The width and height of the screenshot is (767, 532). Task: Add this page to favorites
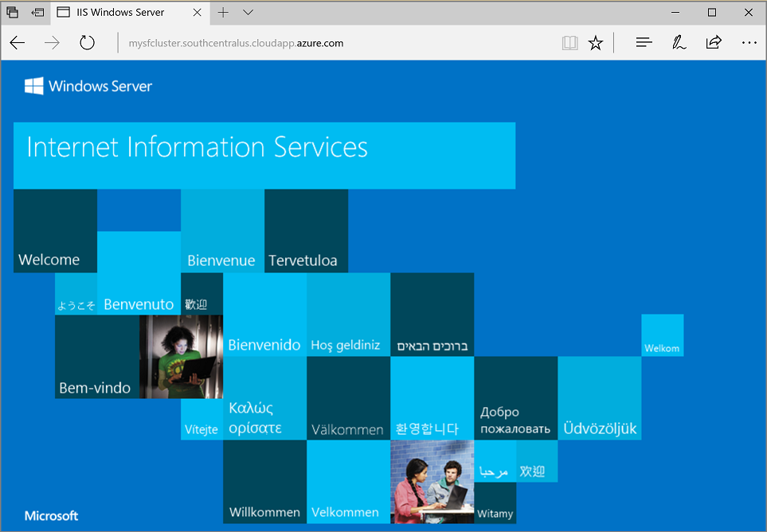[x=595, y=42]
